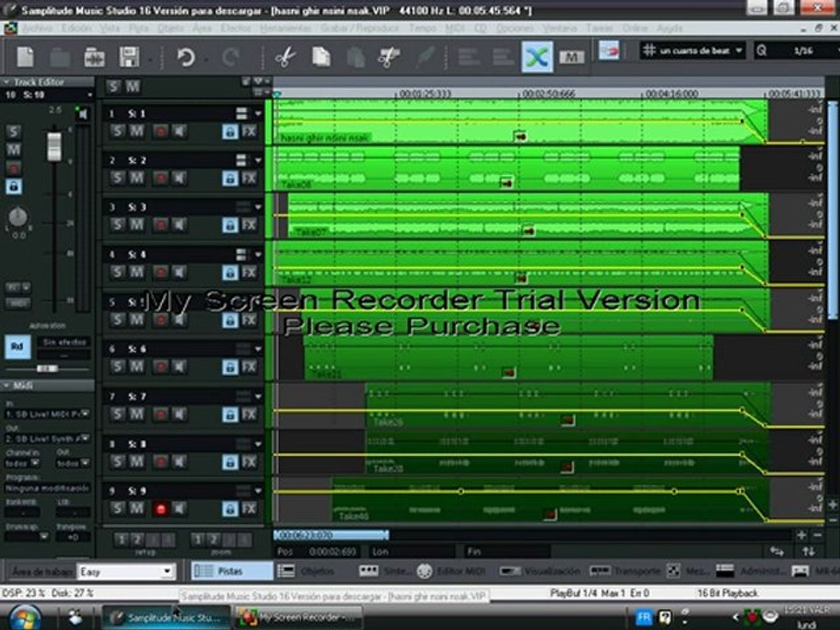This screenshot has height=630, width=840.
Task: Open FX for track S: 5
Action: 249,320
